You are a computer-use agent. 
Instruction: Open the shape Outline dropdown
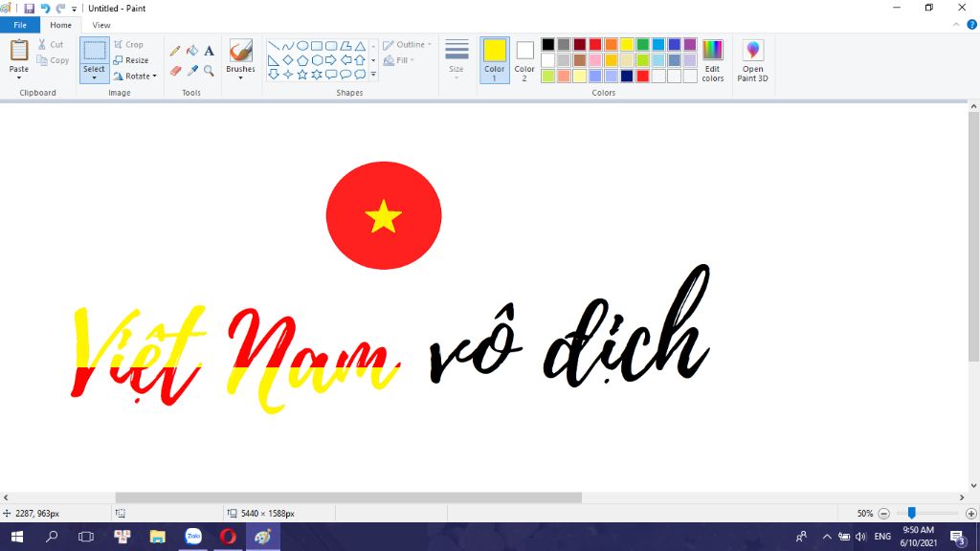[407, 45]
